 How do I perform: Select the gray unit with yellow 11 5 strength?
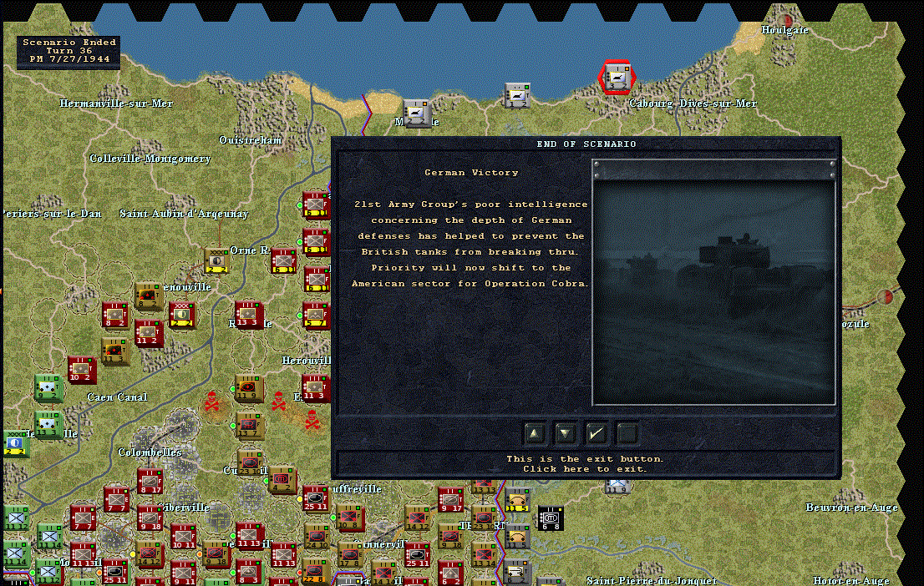click(x=517, y=500)
